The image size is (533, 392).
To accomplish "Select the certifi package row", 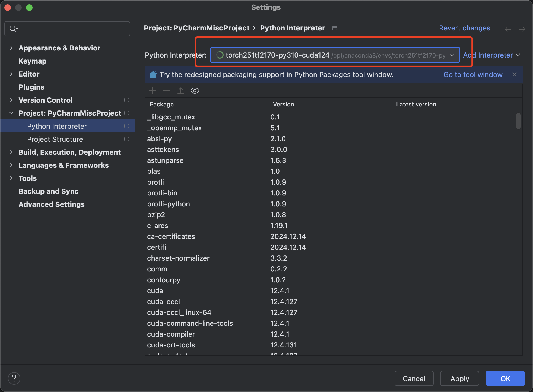I will [x=330, y=247].
